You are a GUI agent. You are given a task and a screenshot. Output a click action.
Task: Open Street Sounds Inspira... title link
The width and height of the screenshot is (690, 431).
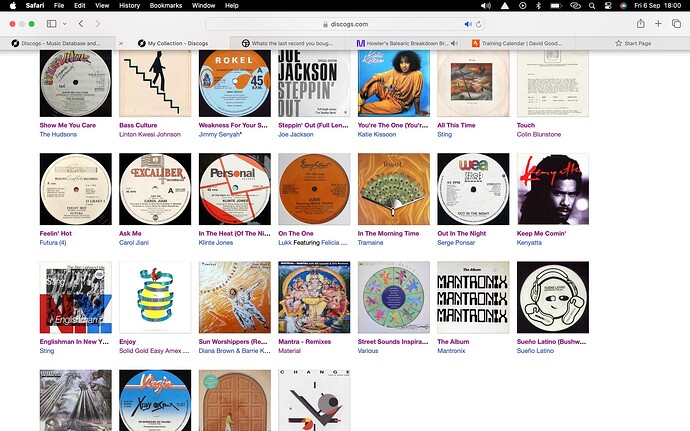[x=393, y=342]
